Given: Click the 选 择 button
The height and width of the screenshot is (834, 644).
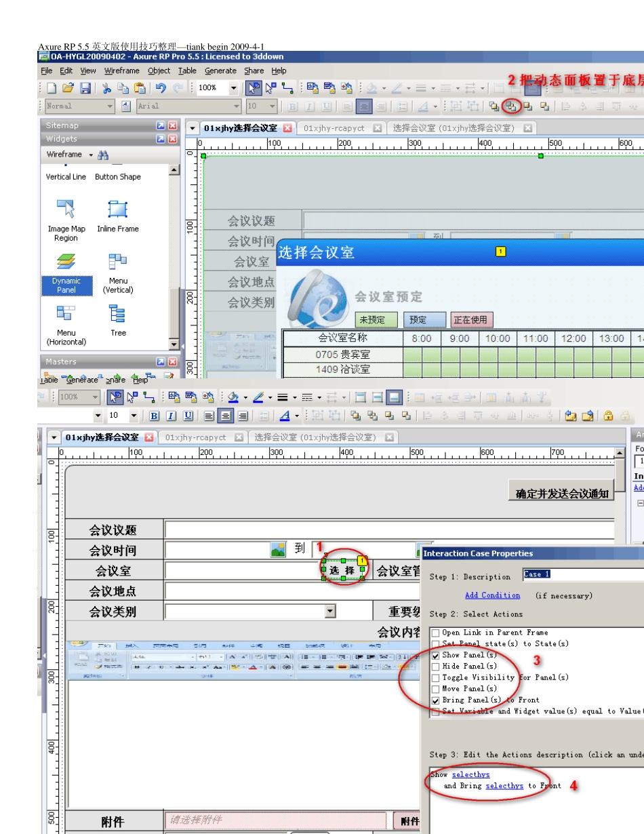Looking at the screenshot, I should [343, 571].
